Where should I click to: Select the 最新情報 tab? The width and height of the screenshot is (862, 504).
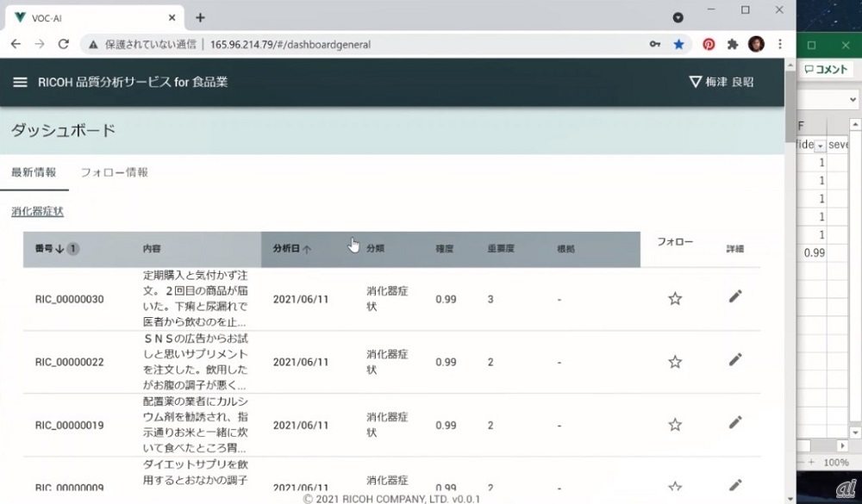click(34, 172)
